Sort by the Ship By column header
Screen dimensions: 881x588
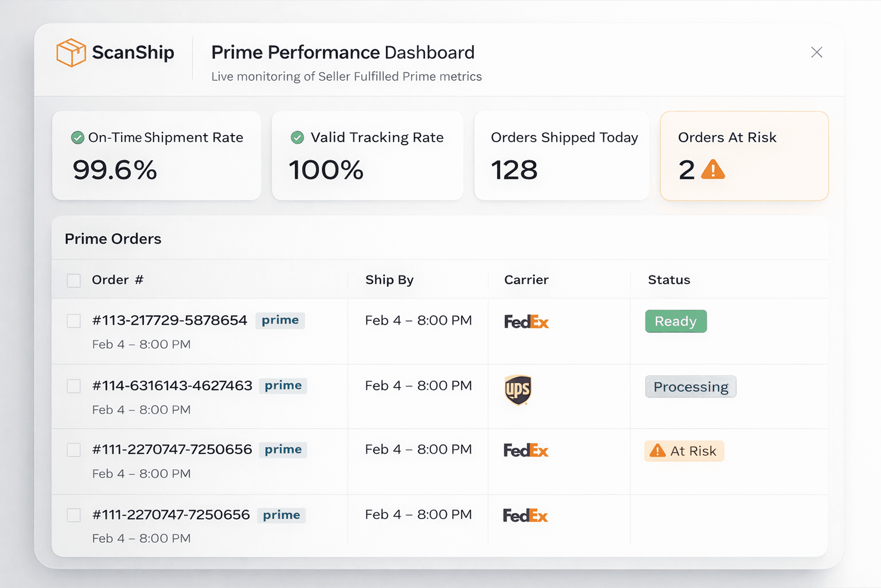tap(389, 280)
